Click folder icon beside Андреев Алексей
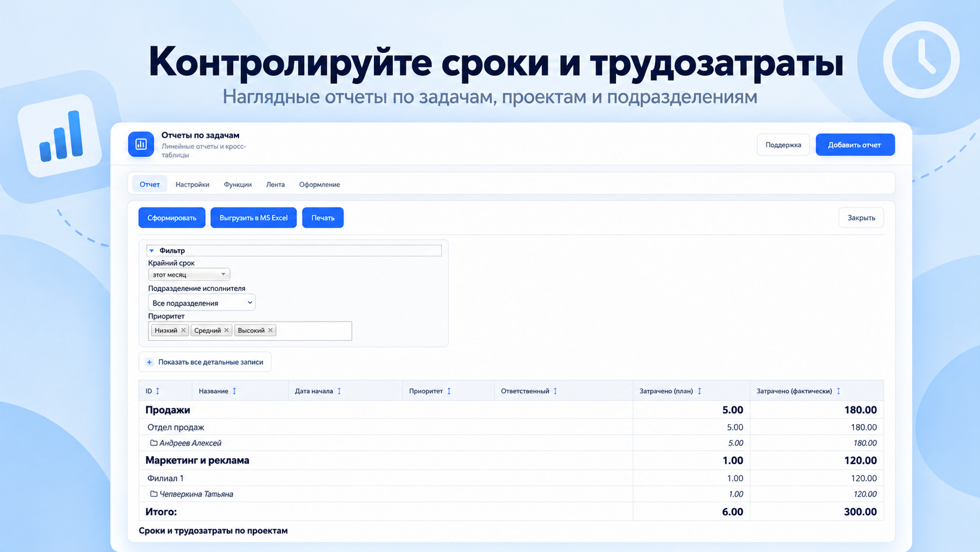Viewport: 980px width, 552px height. (154, 443)
